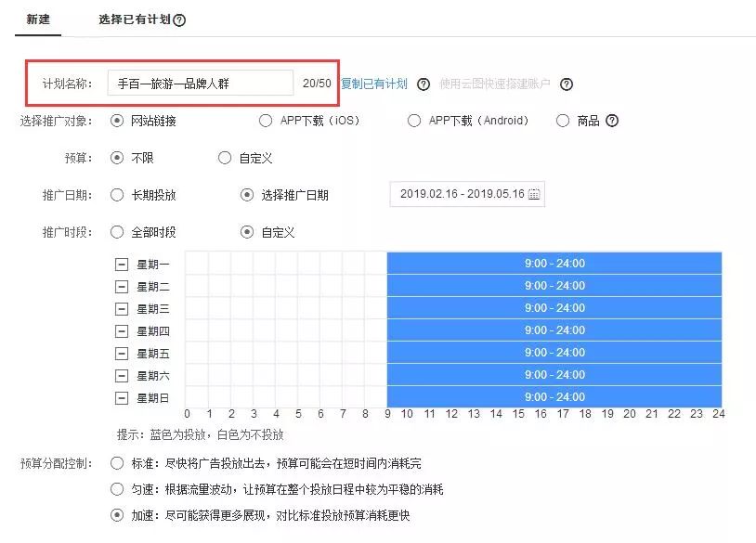Open help icon beside 选择已有计划 tab
Viewport: 756px width, 543px height.
[x=179, y=20]
